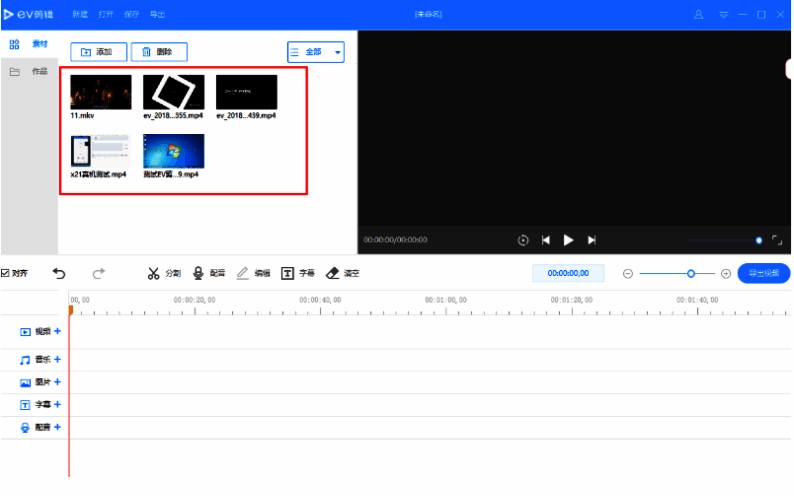
Task: Click the redo arrow icon
Action: pos(98,273)
